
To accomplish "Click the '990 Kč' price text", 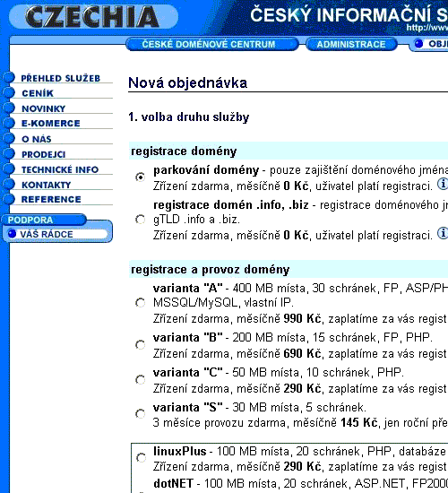I will coord(302,319).
